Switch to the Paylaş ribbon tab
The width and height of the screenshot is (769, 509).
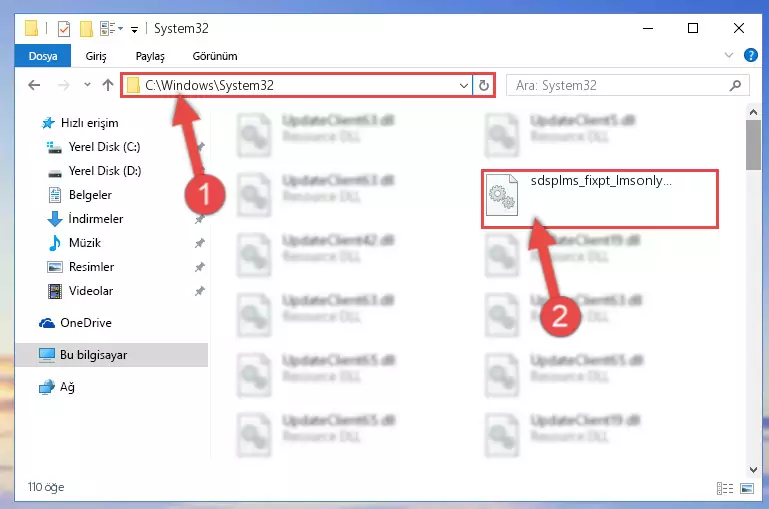coord(150,56)
